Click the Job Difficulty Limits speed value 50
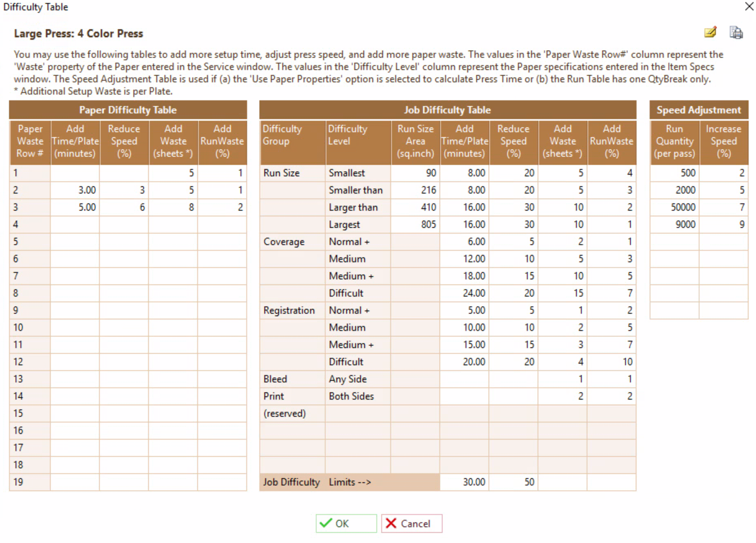The width and height of the screenshot is (756, 543). (x=513, y=482)
